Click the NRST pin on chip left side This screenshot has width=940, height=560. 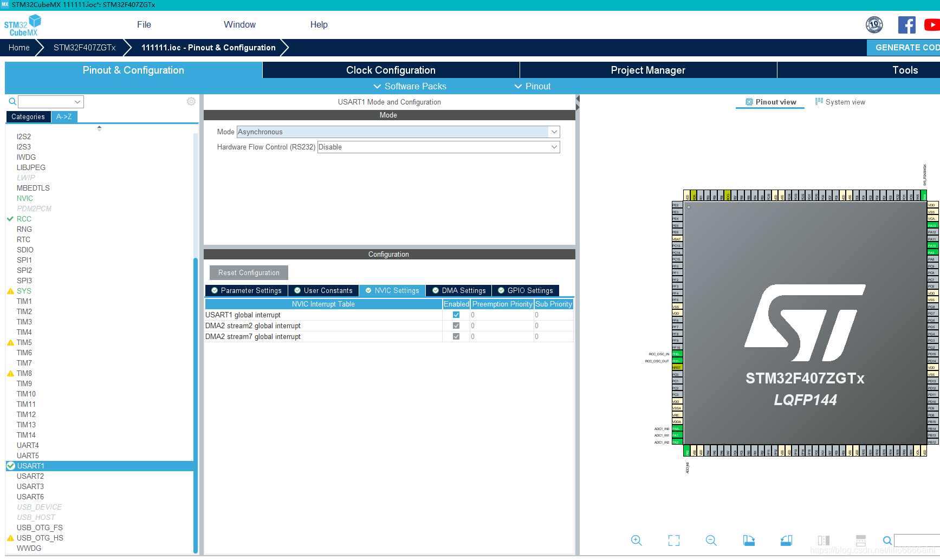(677, 367)
